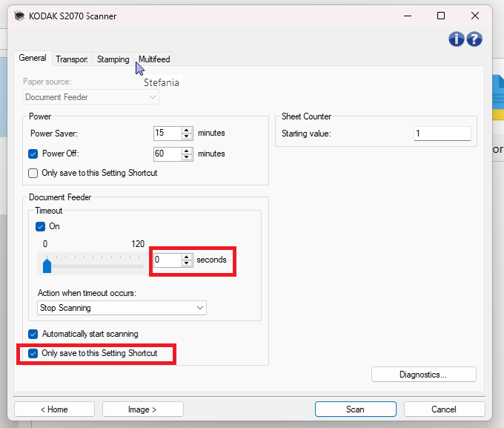Increase the Power Saver minutes by one step
Screen dimensions: 504x428
187,130
